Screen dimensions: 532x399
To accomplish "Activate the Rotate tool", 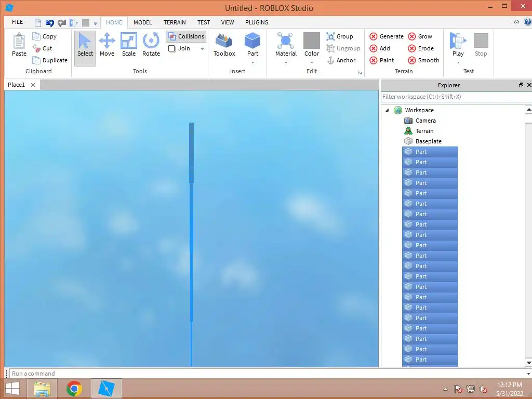I will (151, 45).
